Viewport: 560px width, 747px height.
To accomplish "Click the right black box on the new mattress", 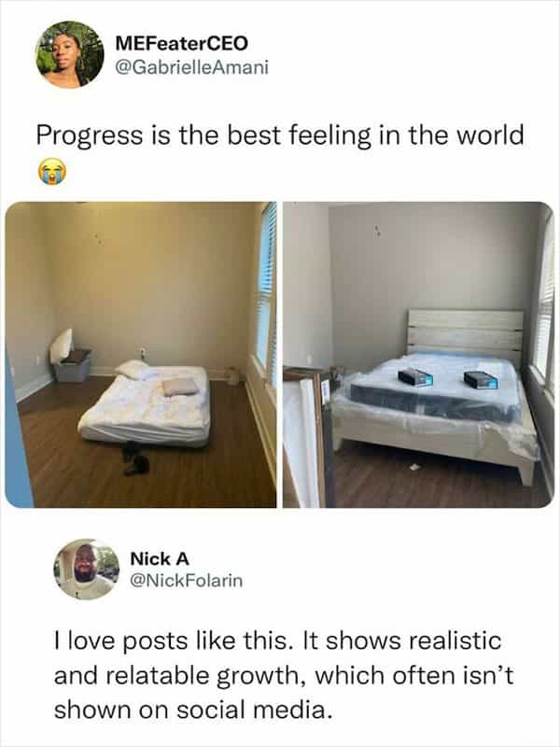I will 481,379.
